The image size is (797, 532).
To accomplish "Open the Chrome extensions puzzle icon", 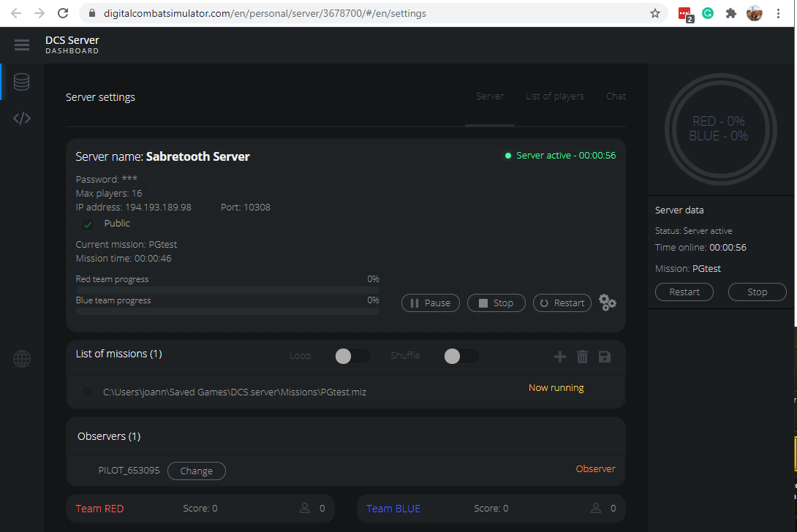I will click(731, 13).
